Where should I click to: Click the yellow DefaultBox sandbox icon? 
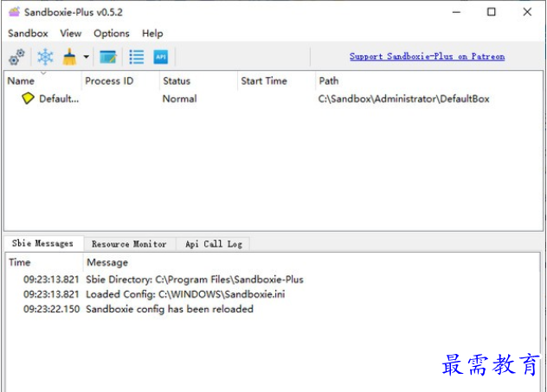pos(28,99)
